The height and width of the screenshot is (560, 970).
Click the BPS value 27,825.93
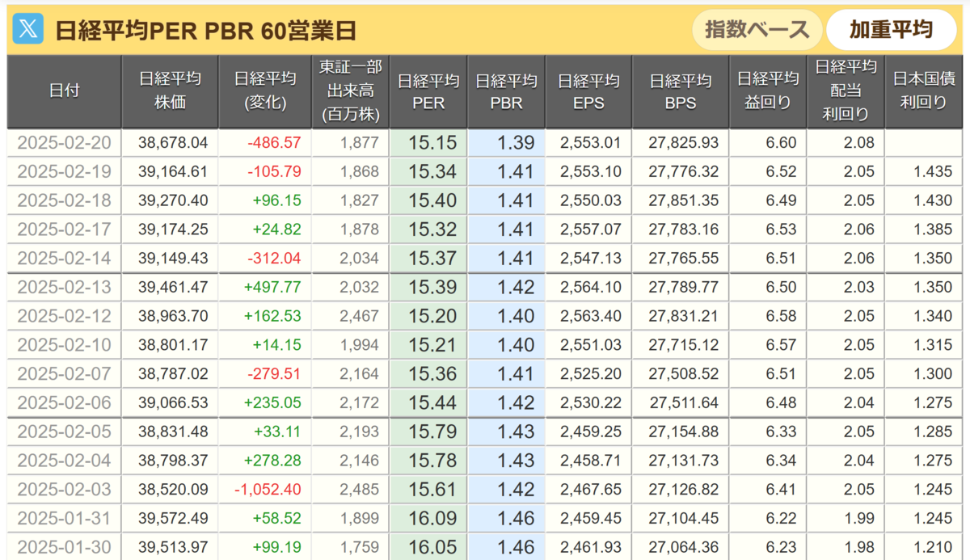[683, 143]
